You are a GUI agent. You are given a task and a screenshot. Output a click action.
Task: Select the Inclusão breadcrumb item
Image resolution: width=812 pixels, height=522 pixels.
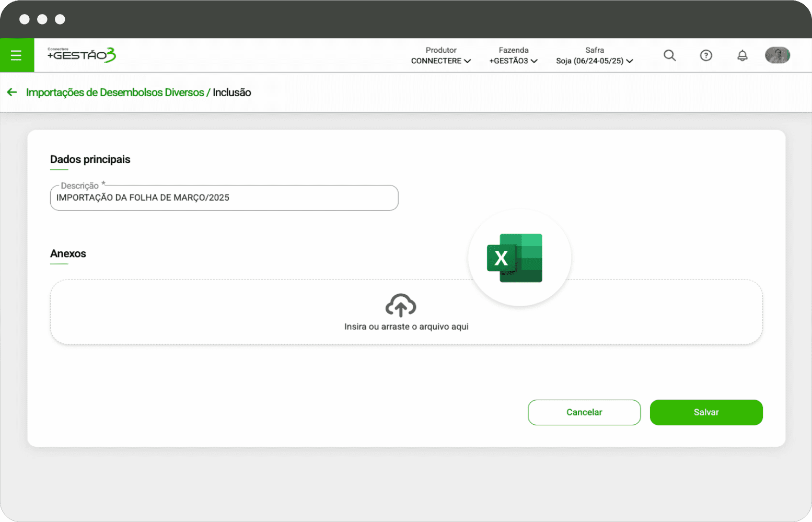click(x=232, y=92)
